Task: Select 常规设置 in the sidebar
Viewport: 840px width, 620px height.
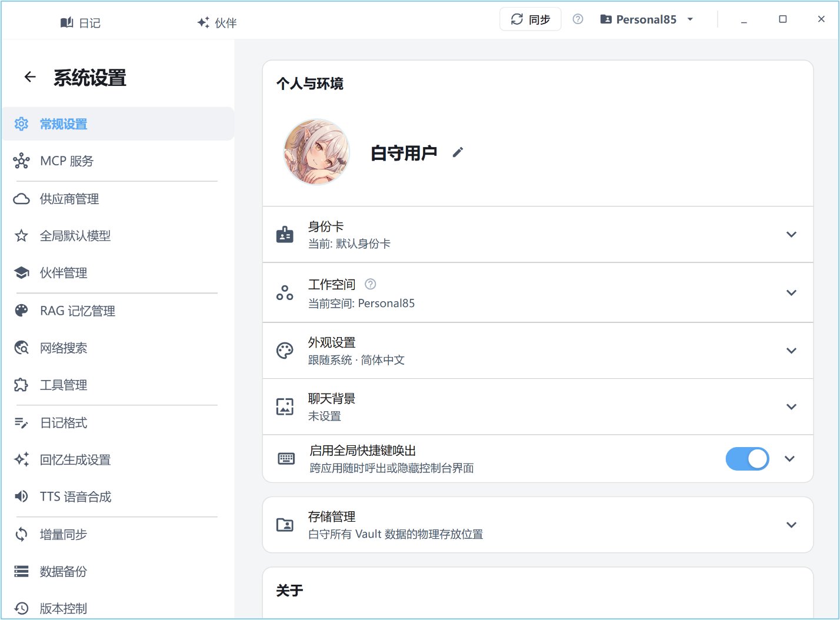Action: pyautogui.click(x=118, y=124)
